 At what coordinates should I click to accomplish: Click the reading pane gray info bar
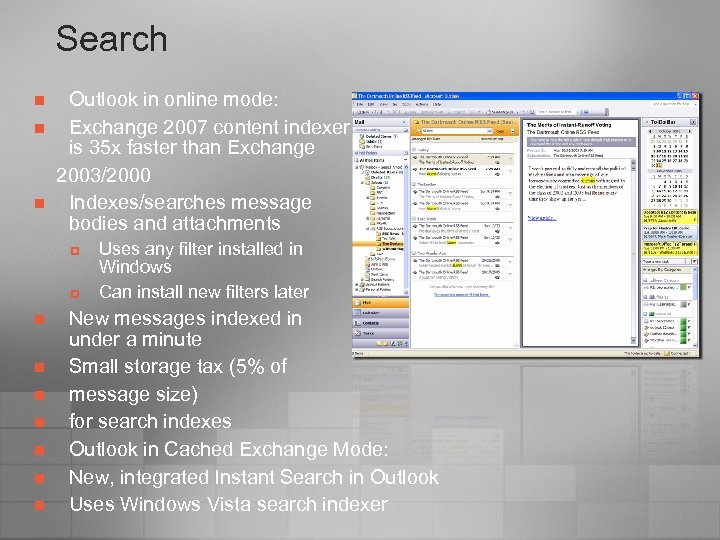pos(581,142)
